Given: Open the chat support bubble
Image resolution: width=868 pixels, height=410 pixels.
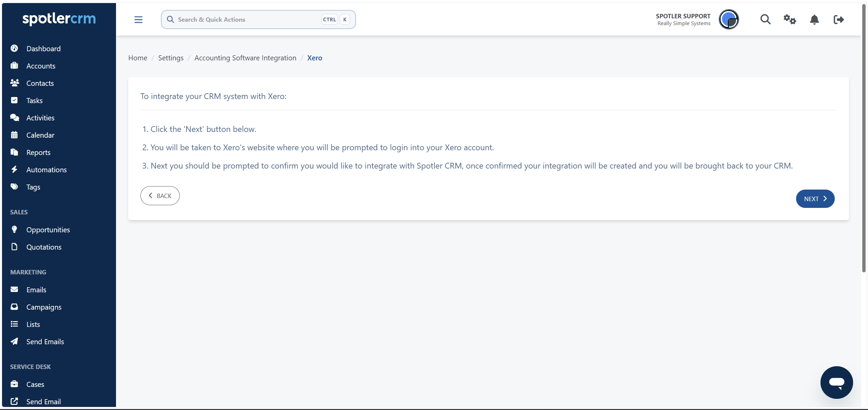Looking at the screenshot, I should (x=836, y=383).
